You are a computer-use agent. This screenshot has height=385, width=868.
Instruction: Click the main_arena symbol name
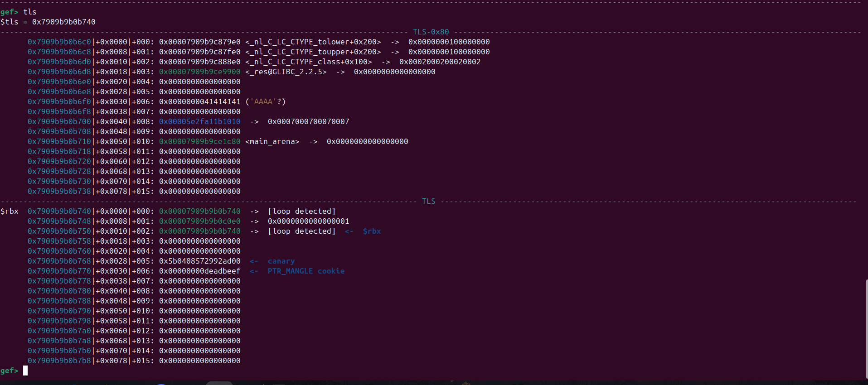click(272, 141)
